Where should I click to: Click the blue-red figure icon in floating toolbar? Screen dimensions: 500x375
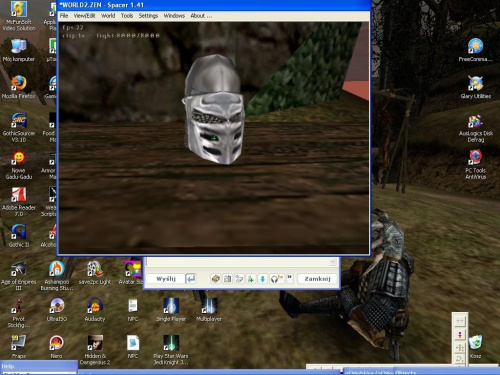tap(460, 335)
